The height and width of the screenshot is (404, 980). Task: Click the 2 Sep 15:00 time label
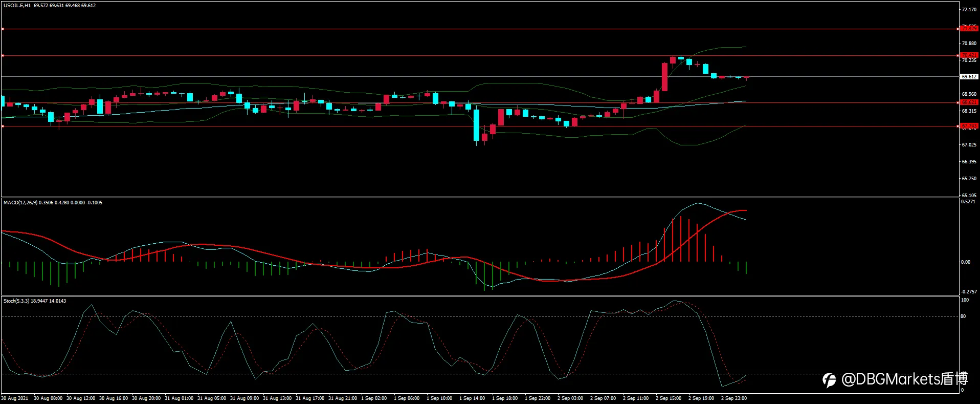pos(669,398)
